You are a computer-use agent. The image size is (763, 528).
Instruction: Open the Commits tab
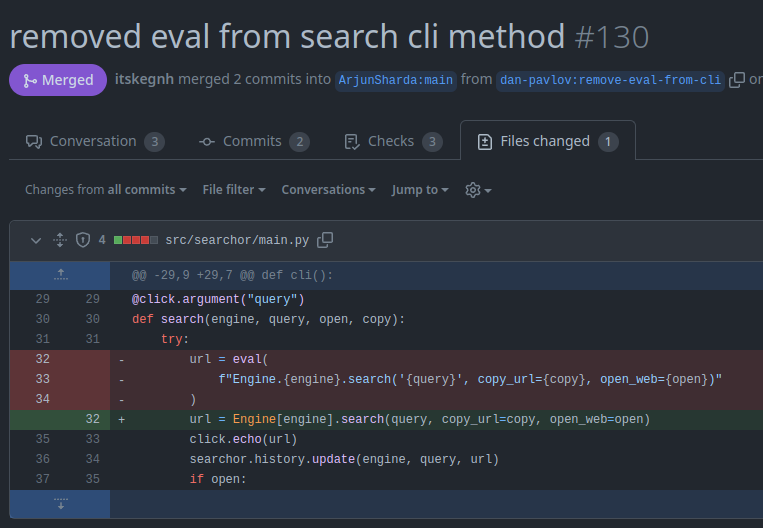click(253, 141)
